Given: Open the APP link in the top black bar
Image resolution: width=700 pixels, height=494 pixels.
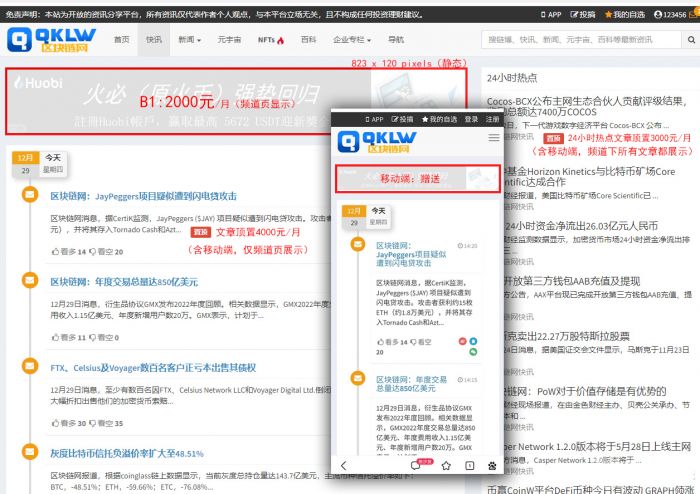Looking at the screenshot, I should [x=551, y=14].
